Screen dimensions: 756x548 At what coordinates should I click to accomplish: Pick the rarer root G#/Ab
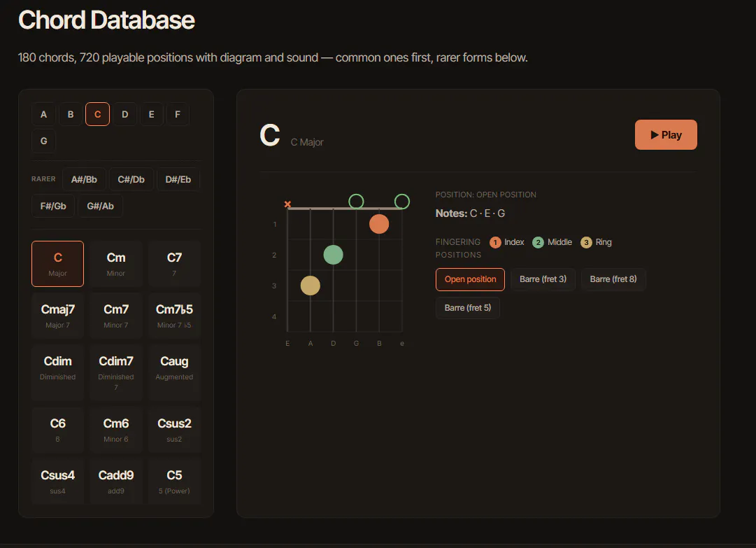coord(100,206)
